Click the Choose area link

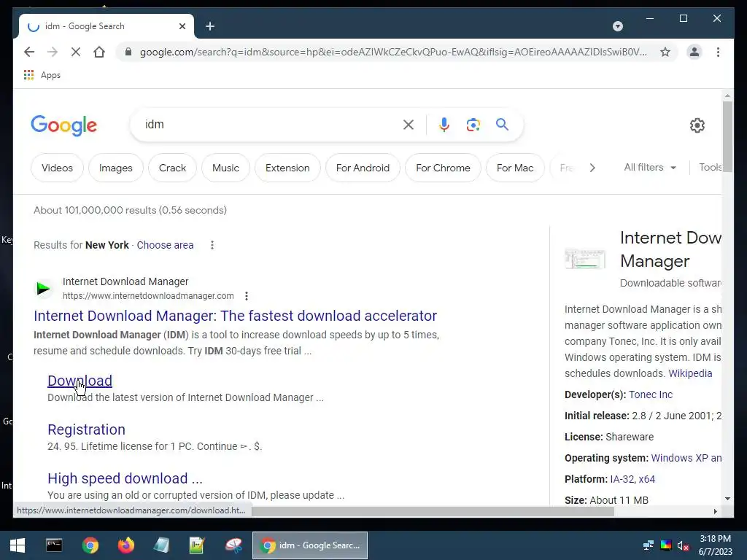165,245
